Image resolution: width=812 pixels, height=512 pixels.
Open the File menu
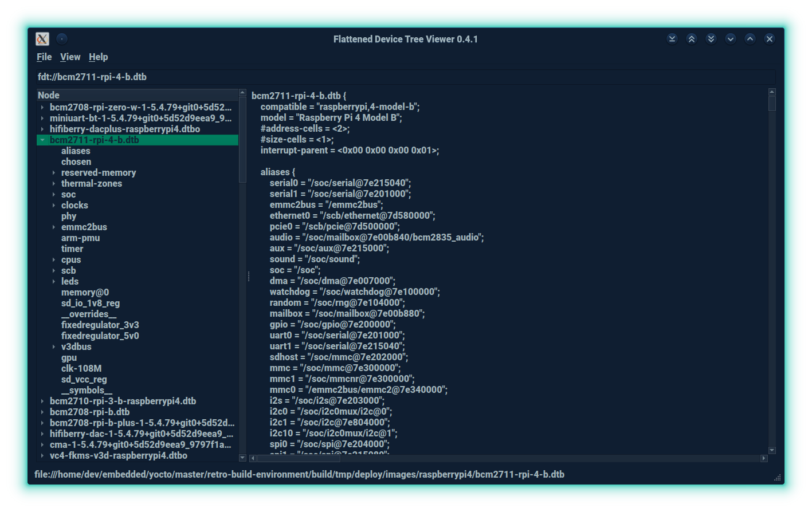[x=44, y=57]
